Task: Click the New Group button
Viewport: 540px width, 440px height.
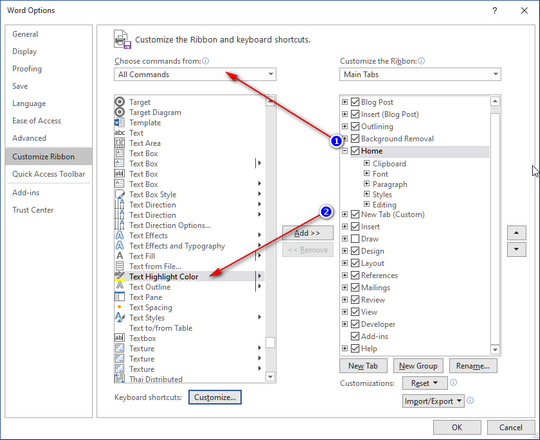Action: pos(418,366)
